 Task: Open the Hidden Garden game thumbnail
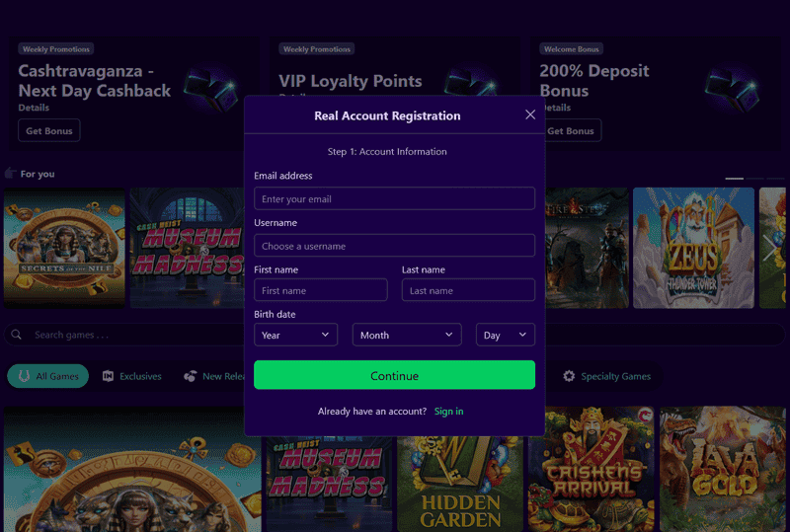point(460,484)
